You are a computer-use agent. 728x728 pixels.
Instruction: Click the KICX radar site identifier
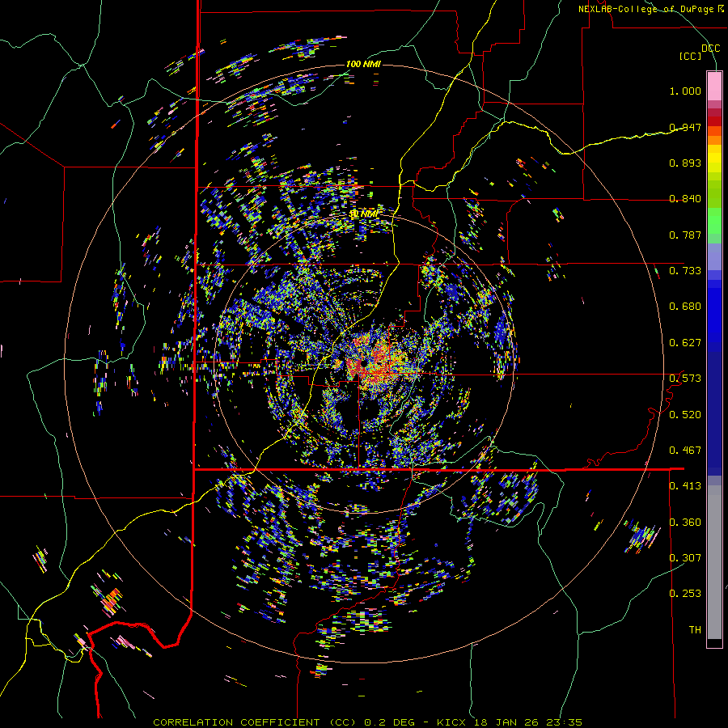(453, 722)
